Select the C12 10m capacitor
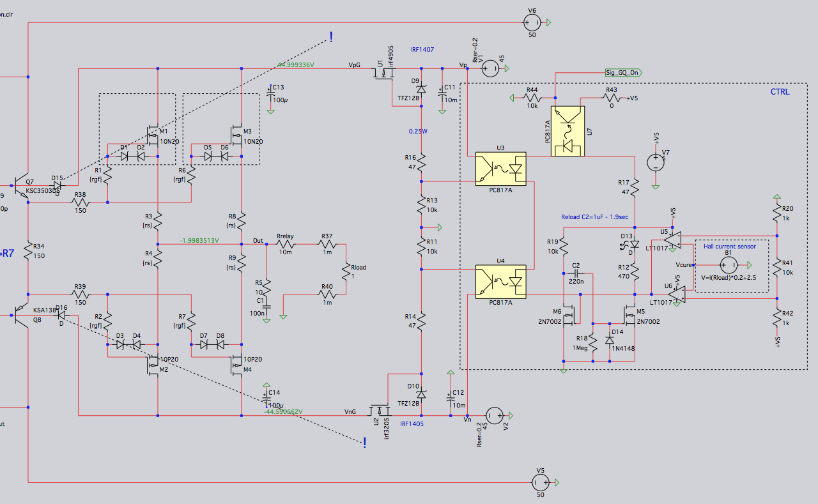The image size is (818, 504). tap(450, 398)
